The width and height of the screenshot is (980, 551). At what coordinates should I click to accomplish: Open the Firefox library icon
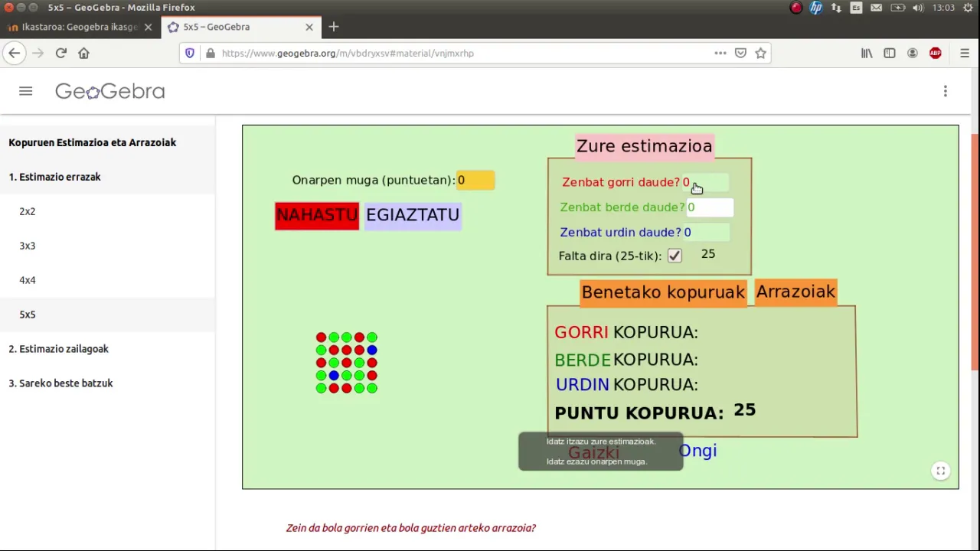point(867,53)
